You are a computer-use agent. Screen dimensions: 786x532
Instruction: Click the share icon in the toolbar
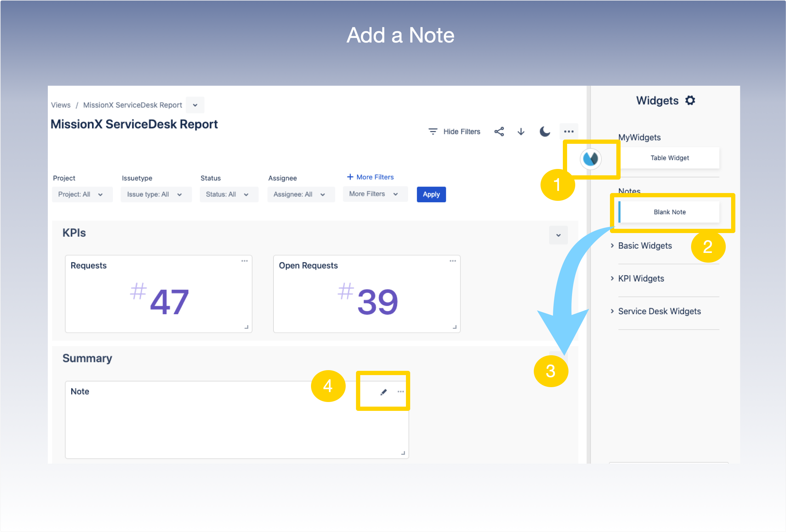coord(499,132)
